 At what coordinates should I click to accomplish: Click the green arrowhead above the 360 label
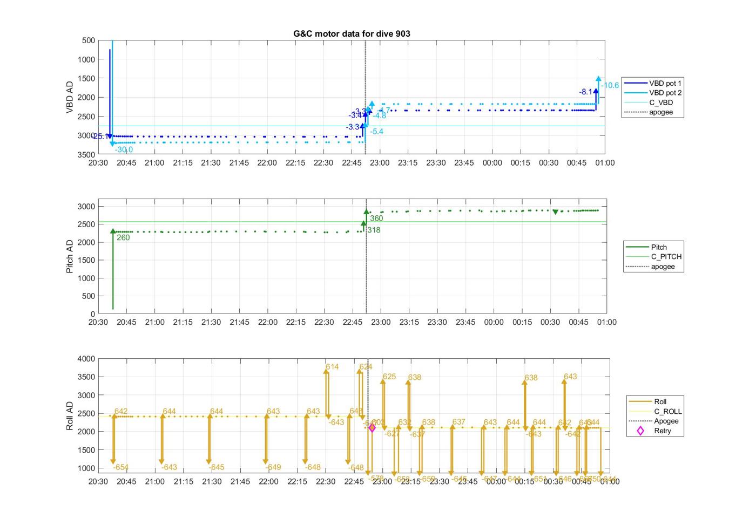pos(366,212)
